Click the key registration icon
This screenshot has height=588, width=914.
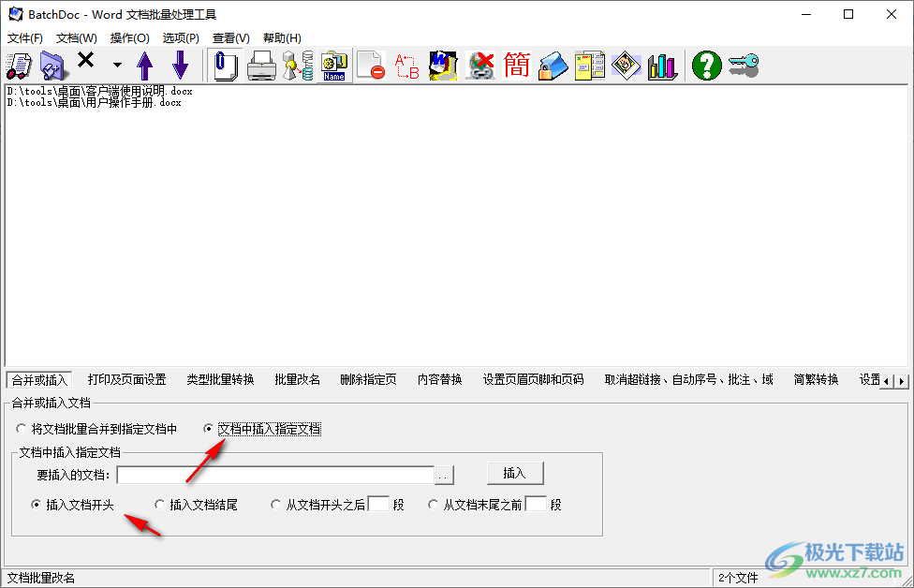(744, 66)
